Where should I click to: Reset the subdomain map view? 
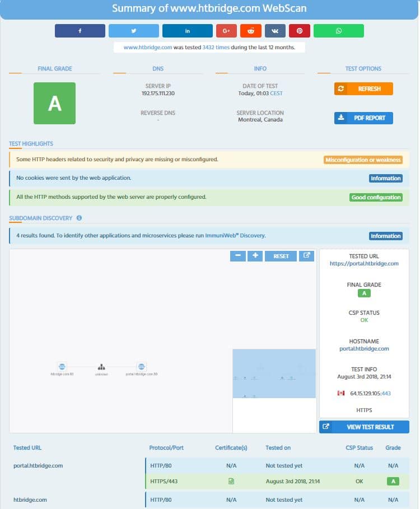pos(281,256)
